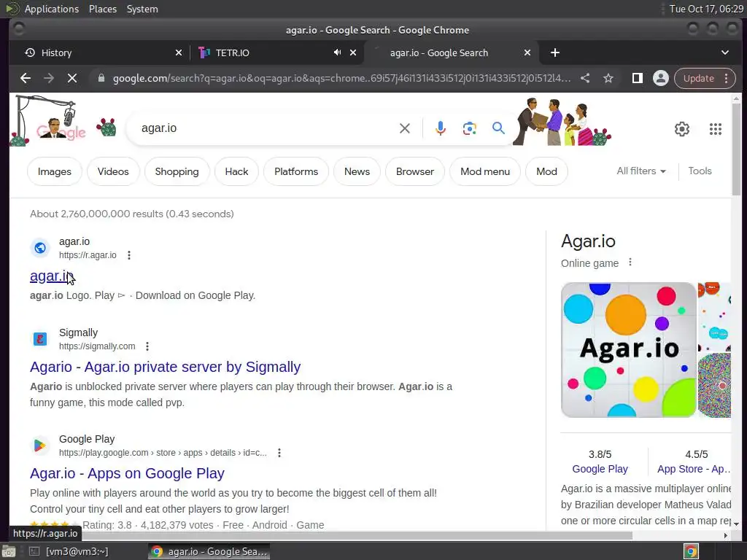The image size is (747, 560).
Task: Filter results by Shopping
Action: [x=177, y=171]
